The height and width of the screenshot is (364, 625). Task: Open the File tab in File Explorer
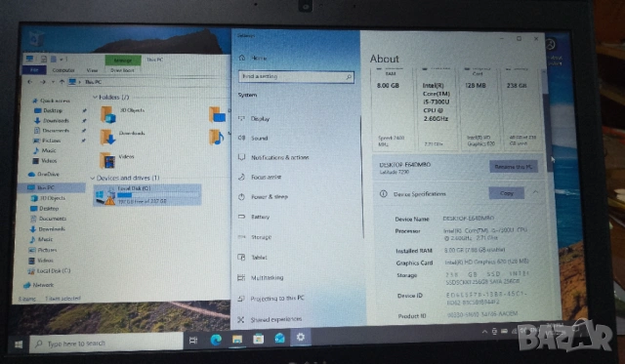click(x=34, y=70)
